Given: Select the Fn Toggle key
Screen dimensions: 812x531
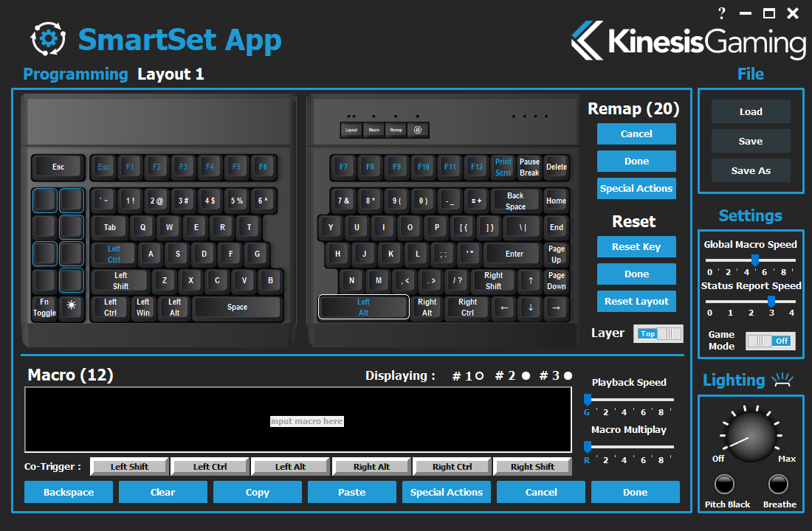Looking at the screenshot, I should [x=44, y=308].
